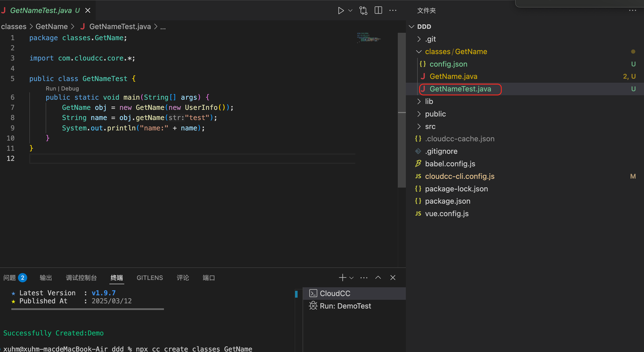The image size is (644, 352).
Task: Maximize the panel with the up chevron
Action: tap(378, 277)
